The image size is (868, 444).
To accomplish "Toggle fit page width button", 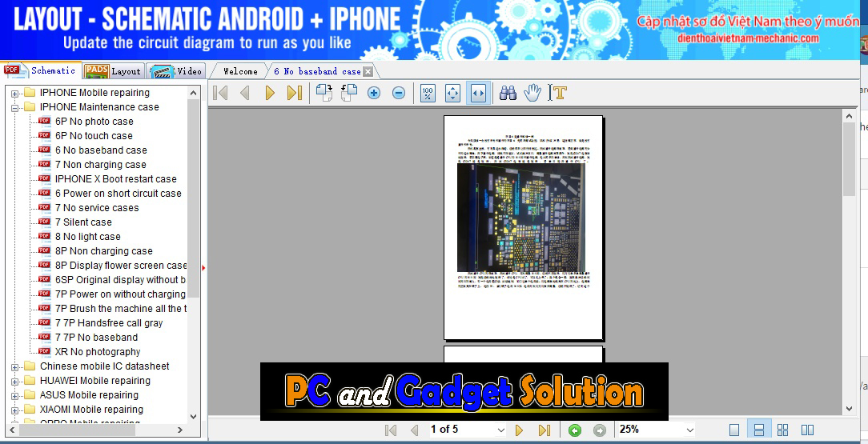I will tap(478, 93).
